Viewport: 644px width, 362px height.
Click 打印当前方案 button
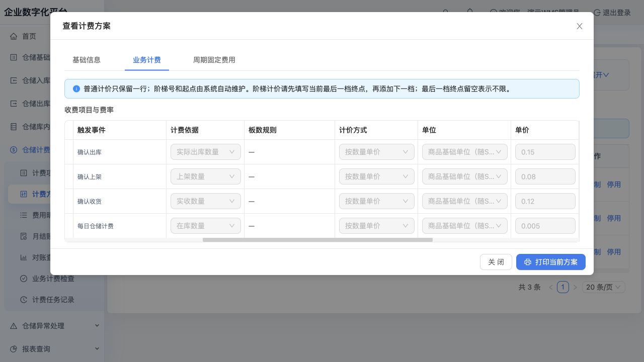coord(551,262)
